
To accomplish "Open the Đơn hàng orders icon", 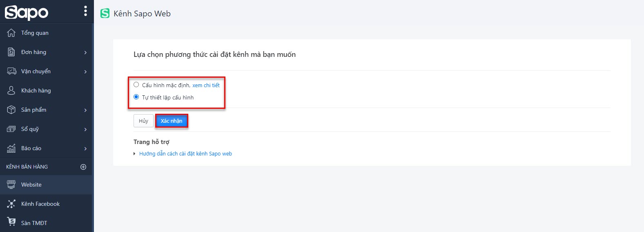I will click(x=11, y=52).
